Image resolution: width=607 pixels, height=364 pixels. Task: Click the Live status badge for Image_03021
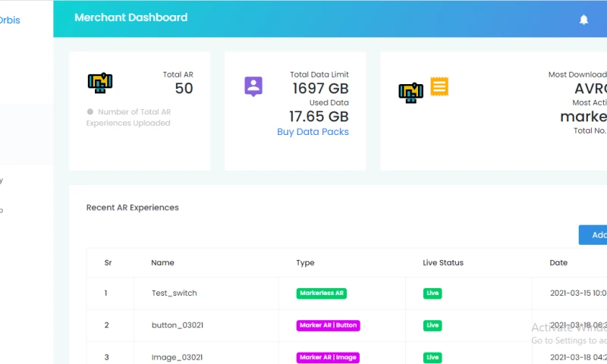432,357
